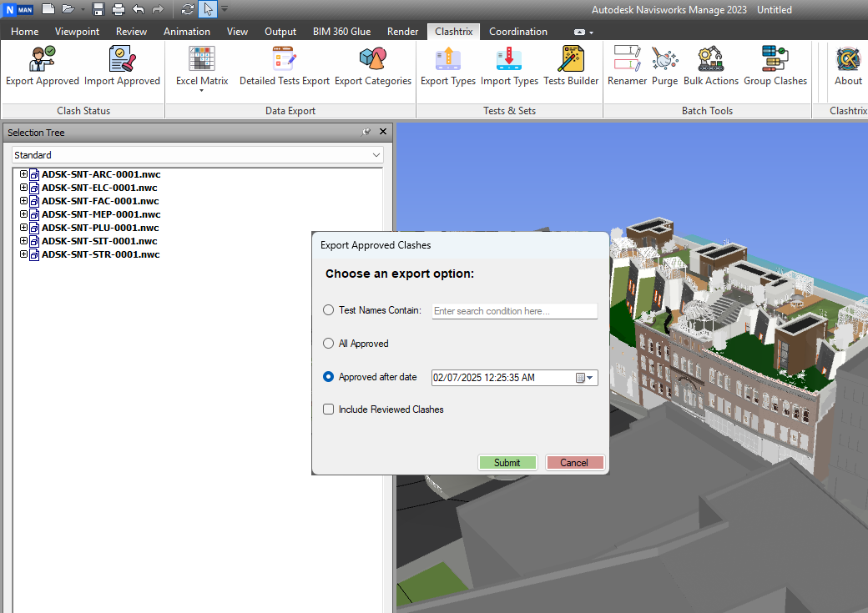Select ADSK-SNT-ARC-0001.nwc in the tree

coord(101,174)
